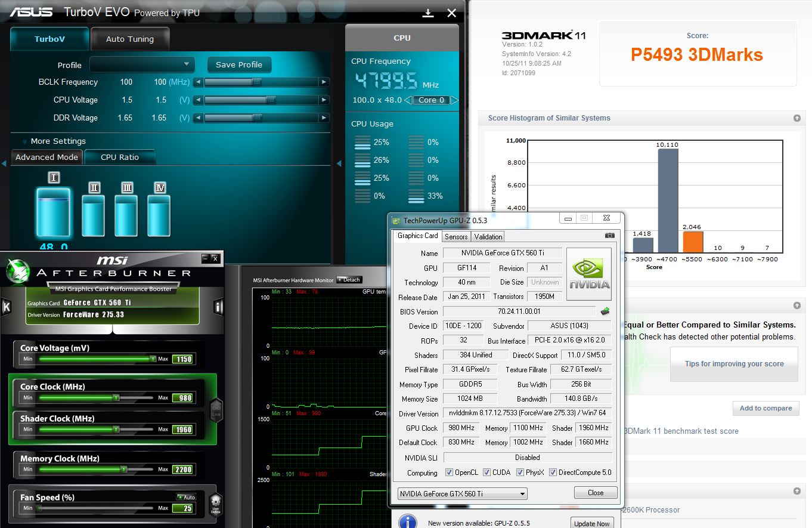Select core II ratio bar in TurboV
This screenshot has width=812, height=528.
coord(94,215)
